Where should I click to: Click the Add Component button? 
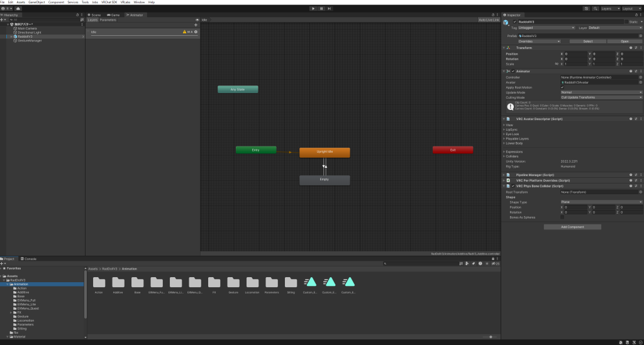coord(572,227)
